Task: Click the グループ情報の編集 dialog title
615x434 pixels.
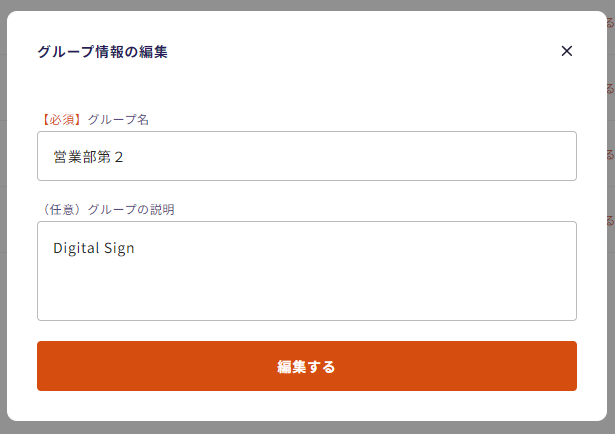Action: click(102, 52)
